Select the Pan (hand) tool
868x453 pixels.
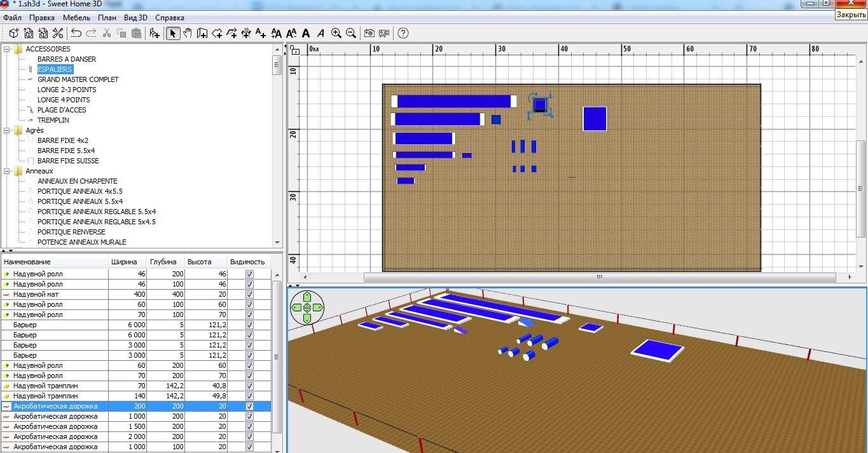point(188,33)
